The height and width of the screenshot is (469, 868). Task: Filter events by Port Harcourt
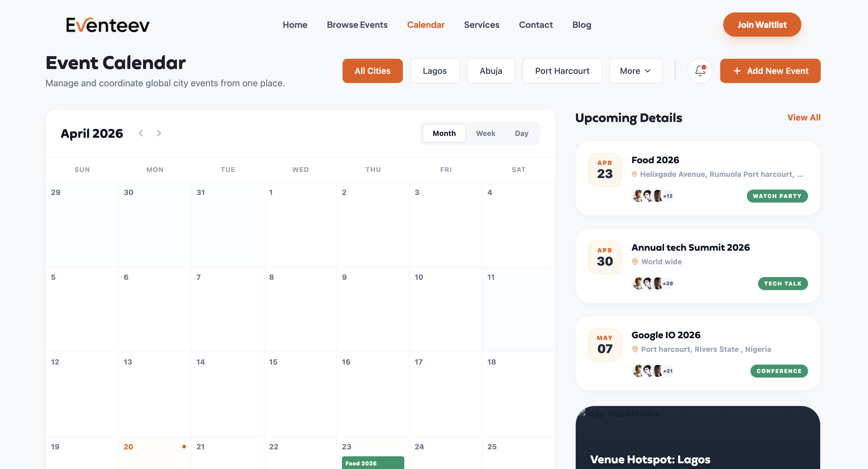pyautogui.click(x=562, y=71)
